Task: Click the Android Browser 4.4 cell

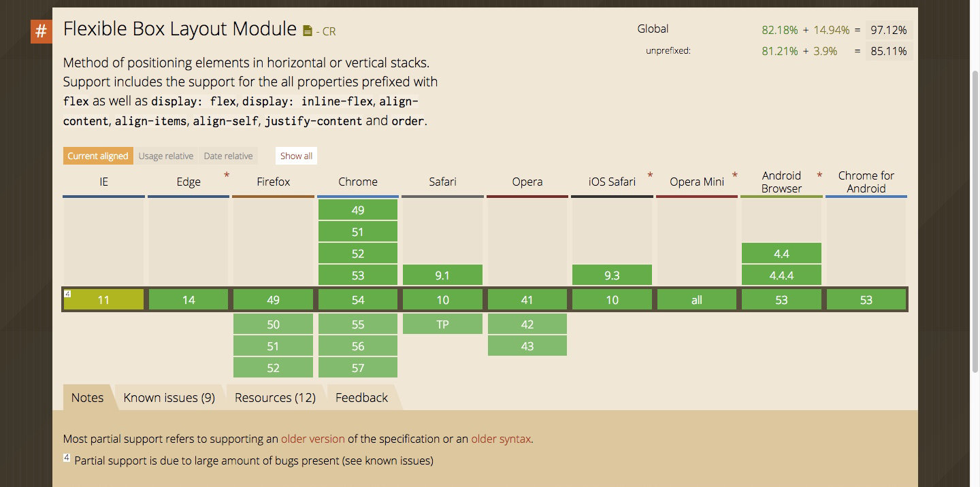Action: [x=781, y=254]
